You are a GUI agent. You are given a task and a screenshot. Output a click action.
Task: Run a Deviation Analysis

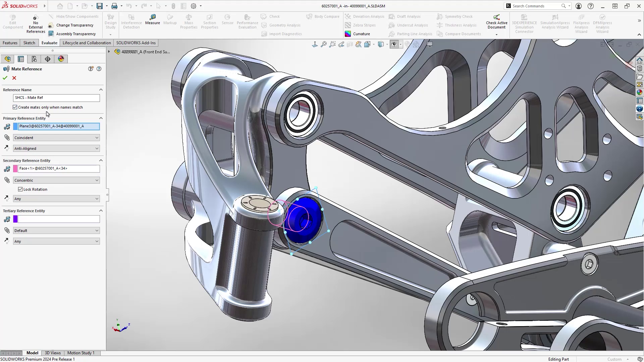(x=364, y=16)
